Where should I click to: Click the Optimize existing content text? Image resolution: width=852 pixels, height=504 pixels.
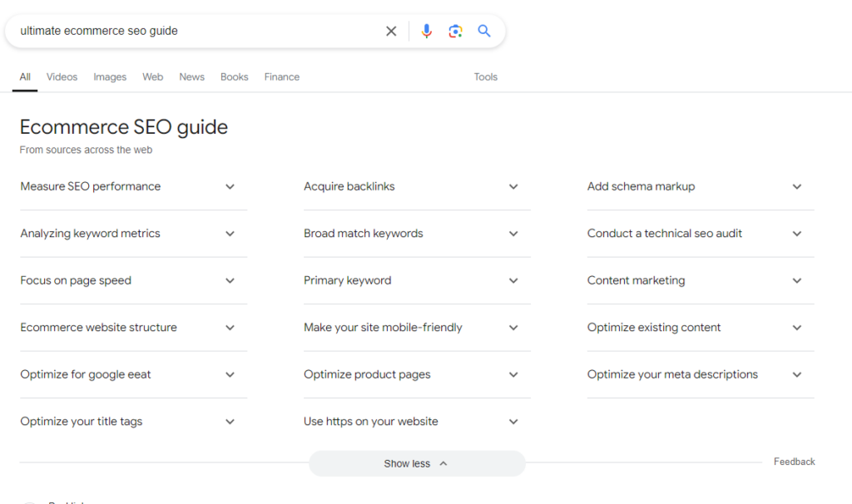654,328
